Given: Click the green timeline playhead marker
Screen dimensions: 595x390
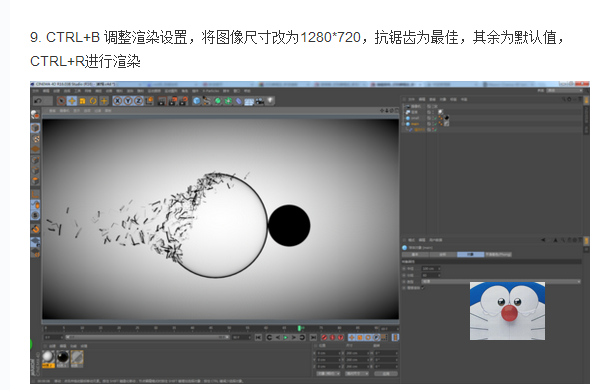Looking at the screenshot, I should point(299,328).
